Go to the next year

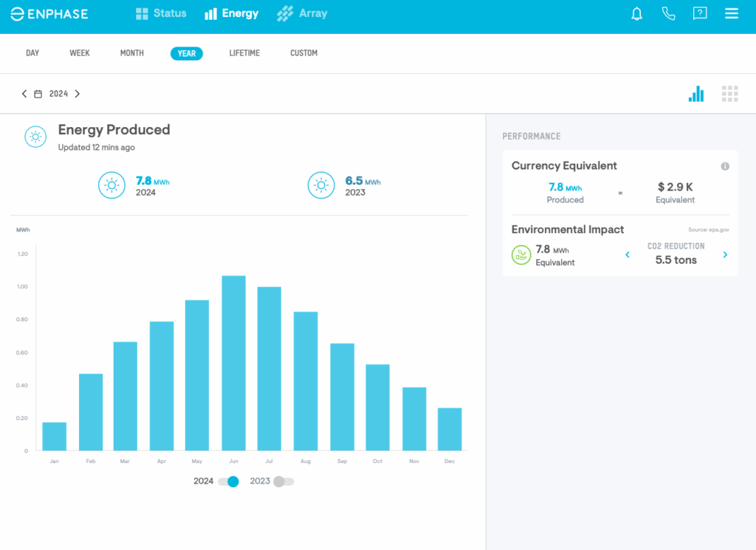(78, 94)
